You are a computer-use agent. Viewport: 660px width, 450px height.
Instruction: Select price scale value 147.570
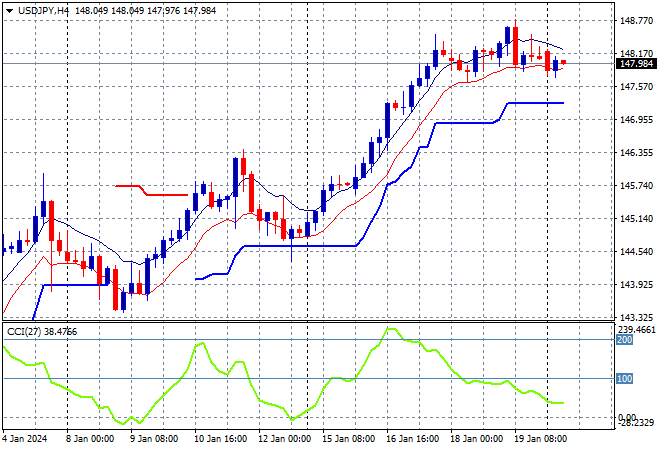coord(636,86)
